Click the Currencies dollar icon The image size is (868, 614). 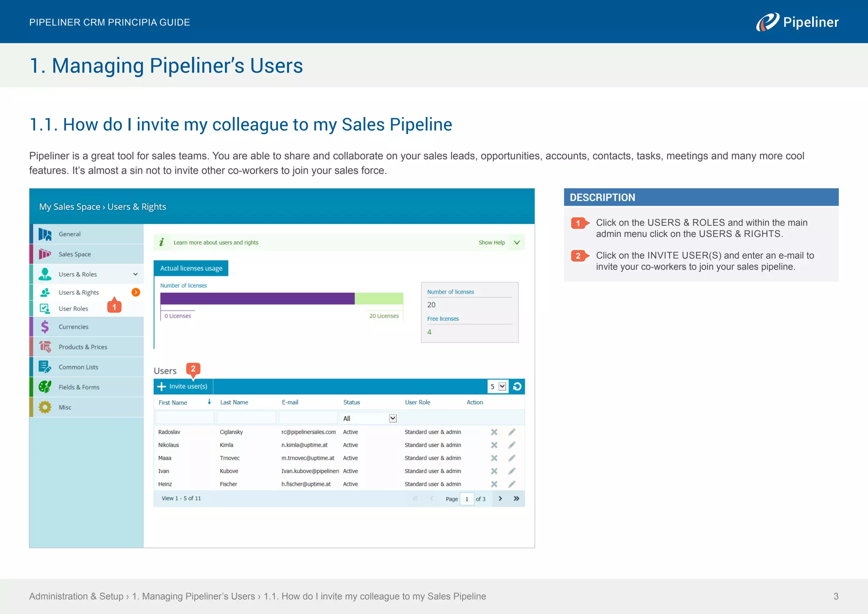pos(45,327)
